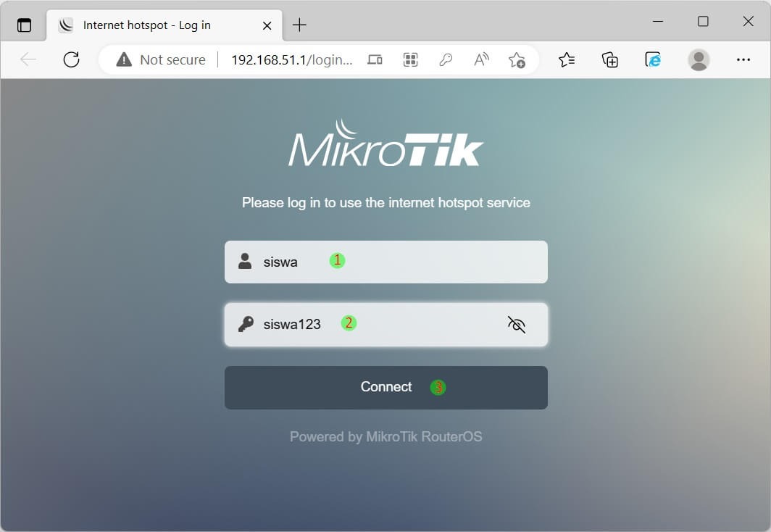Click the Not secure warning indicator

point(162,59)
